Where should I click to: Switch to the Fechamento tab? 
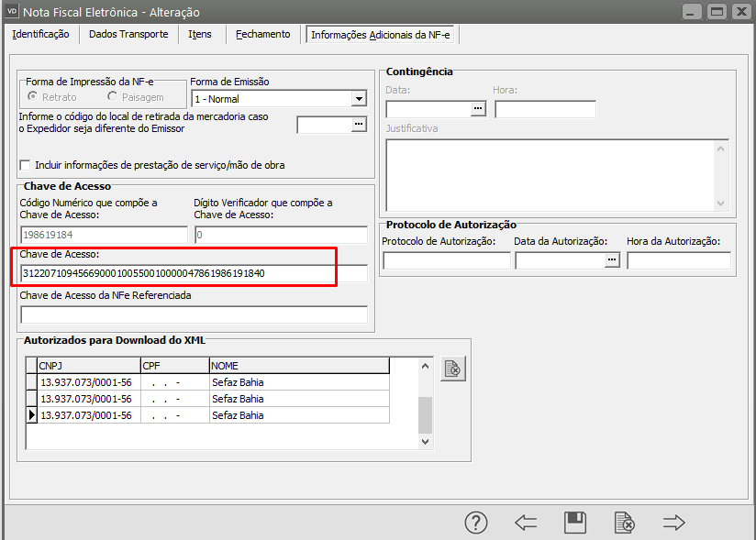point(262,34)
